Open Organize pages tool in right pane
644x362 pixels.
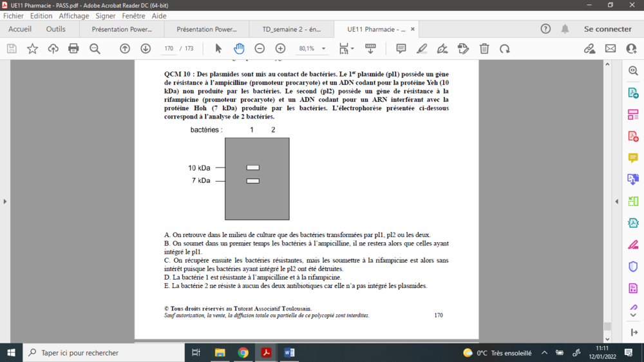633,114
